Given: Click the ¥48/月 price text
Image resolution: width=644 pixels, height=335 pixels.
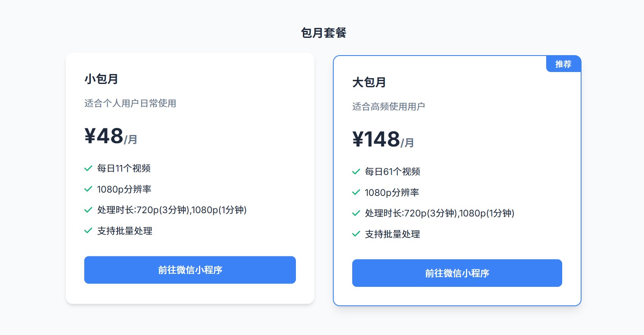Looking at the screenshot, I should click(x=109, y=137).
